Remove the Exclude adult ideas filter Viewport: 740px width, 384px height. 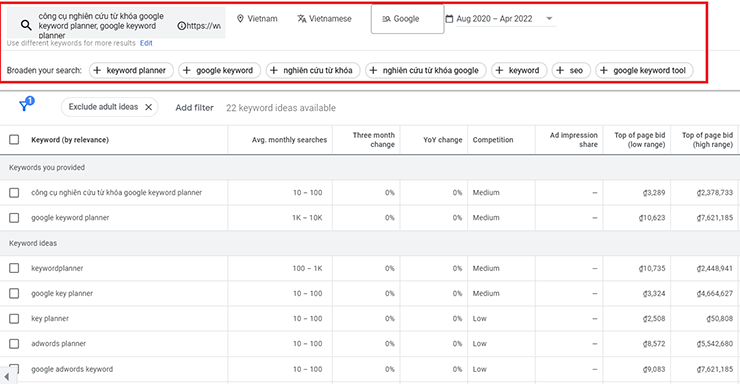(x=148, y=107)
